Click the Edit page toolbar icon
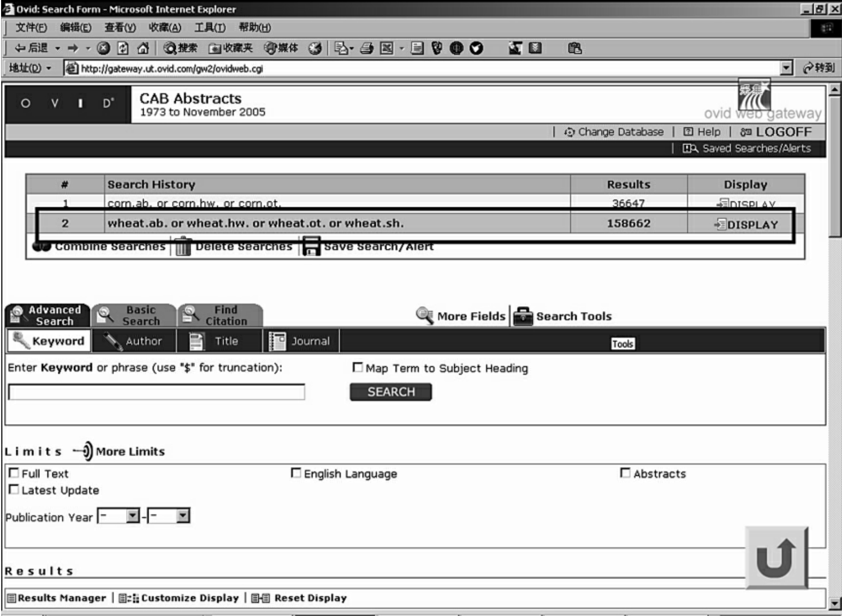This screenshot has height=616, width=842. click(387, 49)
